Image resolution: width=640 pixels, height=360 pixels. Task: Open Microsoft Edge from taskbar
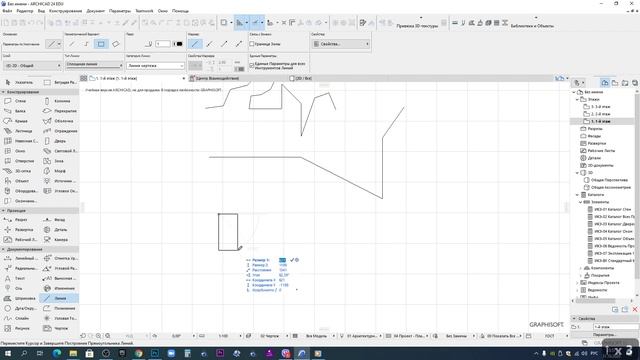56,353
